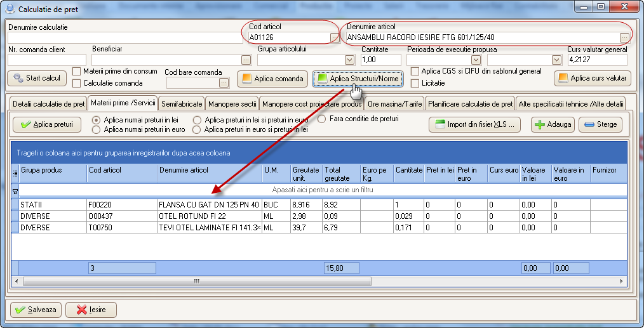Enable Materii prime din consum checkbox
644x328 pixels.
tap(77, 72)
